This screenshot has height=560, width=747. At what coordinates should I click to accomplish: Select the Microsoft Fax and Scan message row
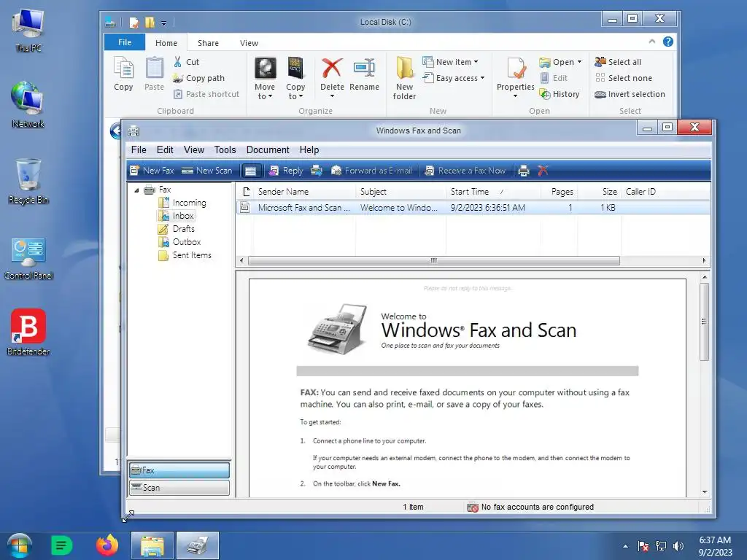pos(473,208)
